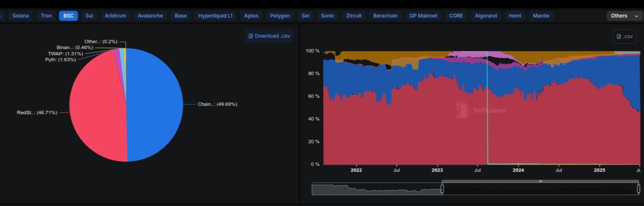Click the unselected gray region of range navigator
Image resolution: width=644 pixels, height=206 pixels.
coord(377,189)
